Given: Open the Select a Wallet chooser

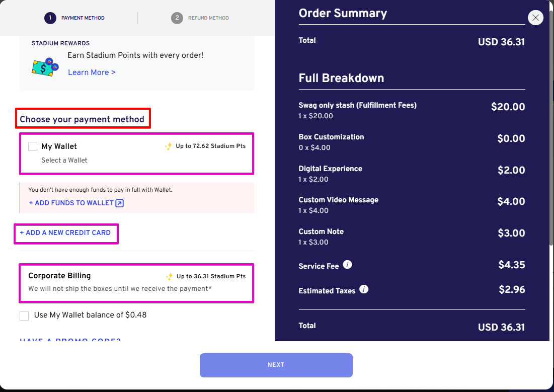Looking at the screenshot, I should click(64, 160).
